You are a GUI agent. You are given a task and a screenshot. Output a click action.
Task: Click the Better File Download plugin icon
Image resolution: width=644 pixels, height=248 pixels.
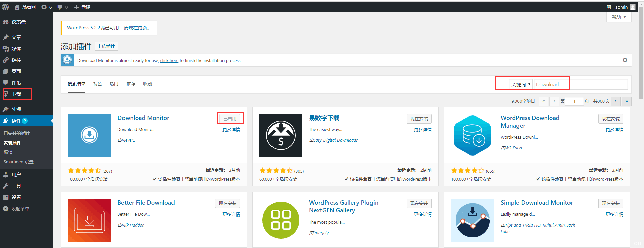tap(89, 220)
